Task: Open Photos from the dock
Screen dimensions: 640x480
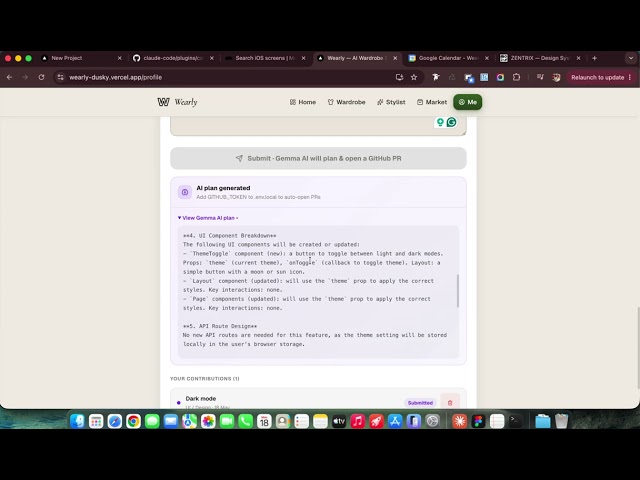Action: tap(208, 421)
